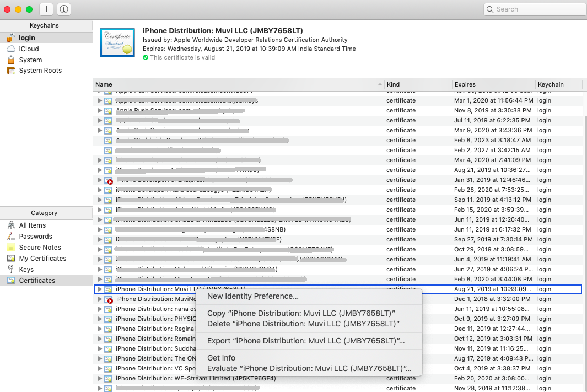Select certificate icon on VC Spo row
The height and width of the screenshot is (392, 587).
point(108,368)
